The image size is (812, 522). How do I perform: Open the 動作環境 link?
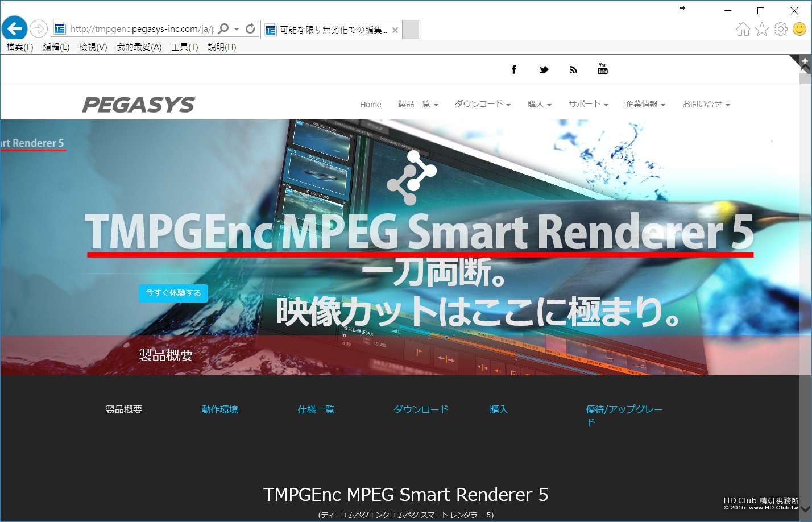220,409
